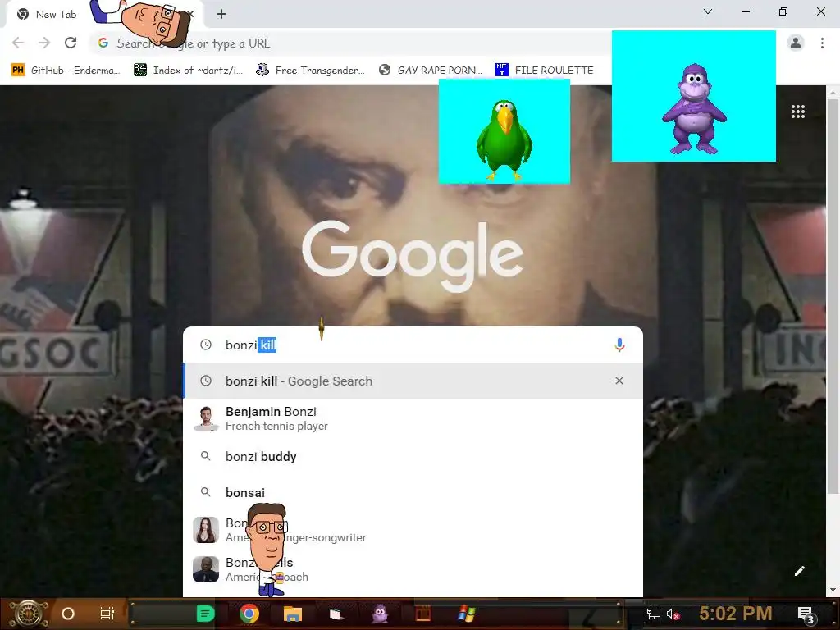Screen dimensions: 840x630
Task: Click the muted volume tray icon
Action: point(673,614)
